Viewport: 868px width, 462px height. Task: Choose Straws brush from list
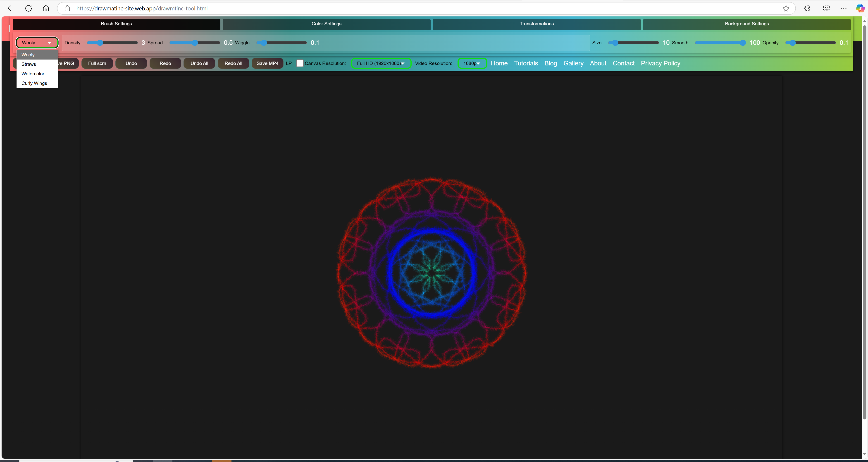coord(37,64)
